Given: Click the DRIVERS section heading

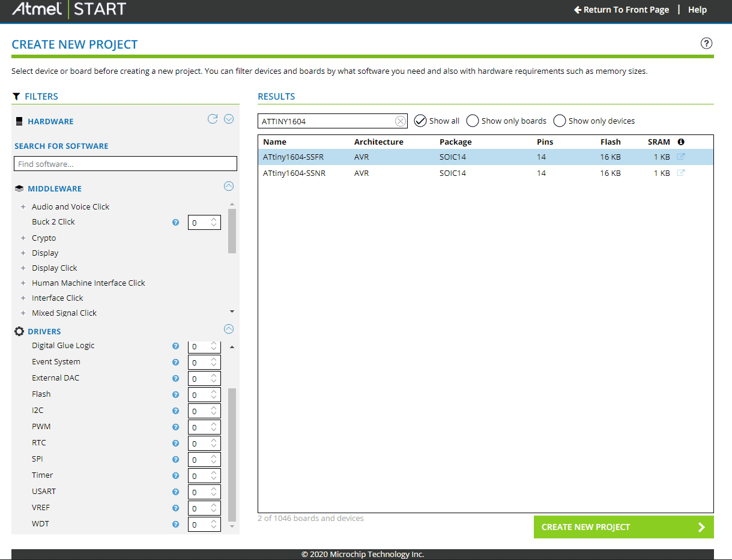Looking at the screenshot, I should (x=44, y=331).
